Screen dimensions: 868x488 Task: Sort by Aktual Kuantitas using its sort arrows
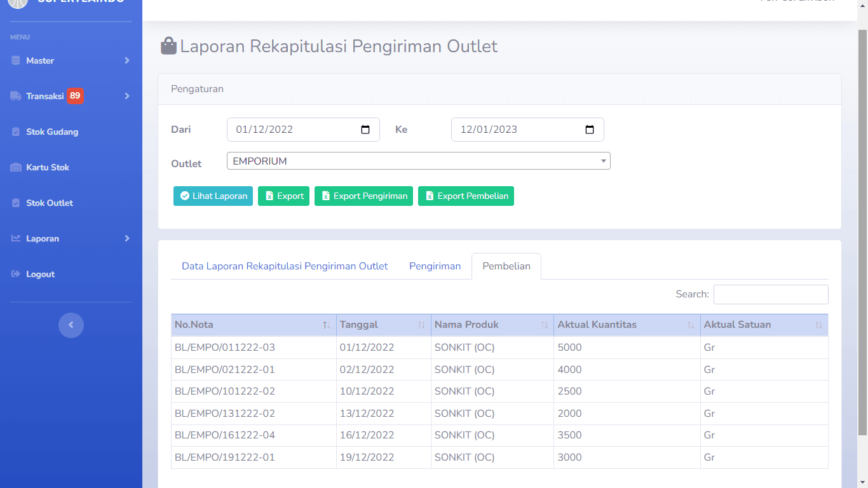[691, 325]
